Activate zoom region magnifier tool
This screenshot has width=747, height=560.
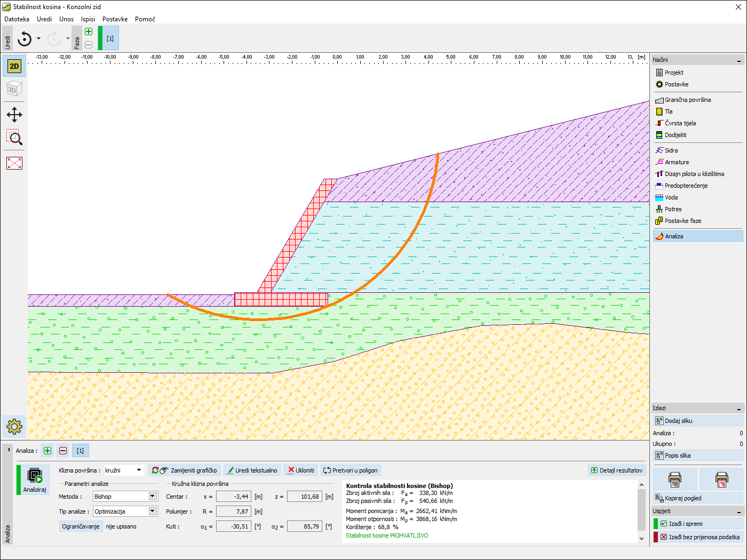click(14, 138)
